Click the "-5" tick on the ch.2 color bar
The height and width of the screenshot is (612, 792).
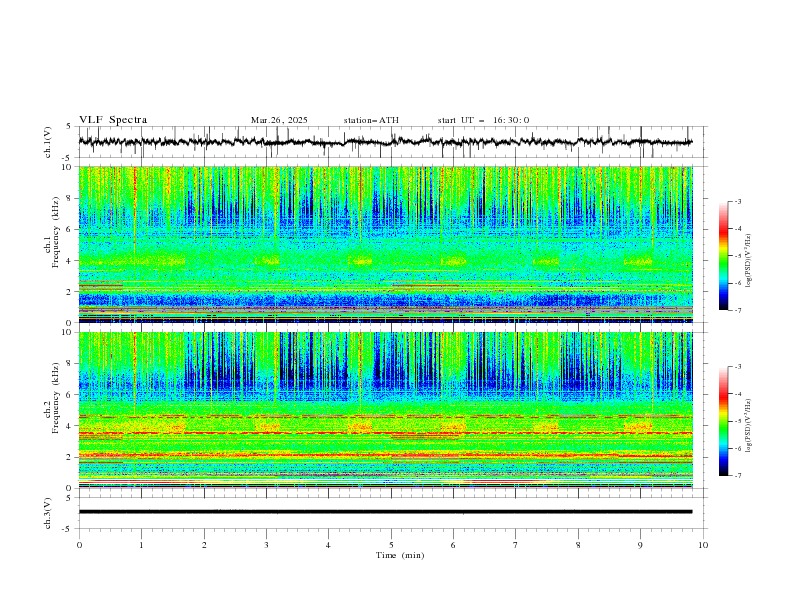pos(738,421)
